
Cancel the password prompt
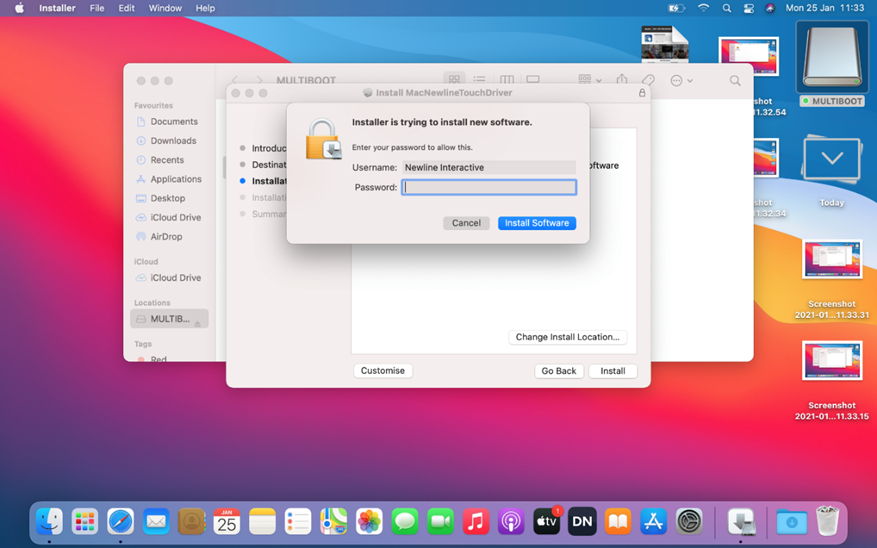466,223
